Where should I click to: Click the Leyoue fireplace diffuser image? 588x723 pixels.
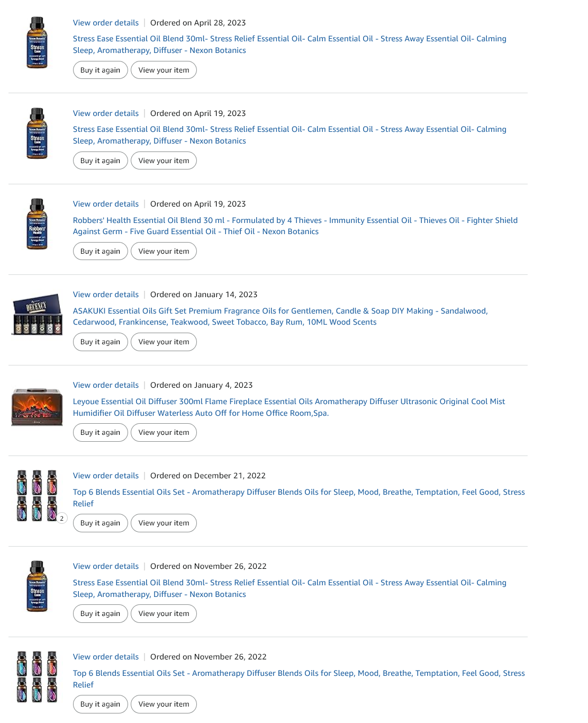pos(37,407)
